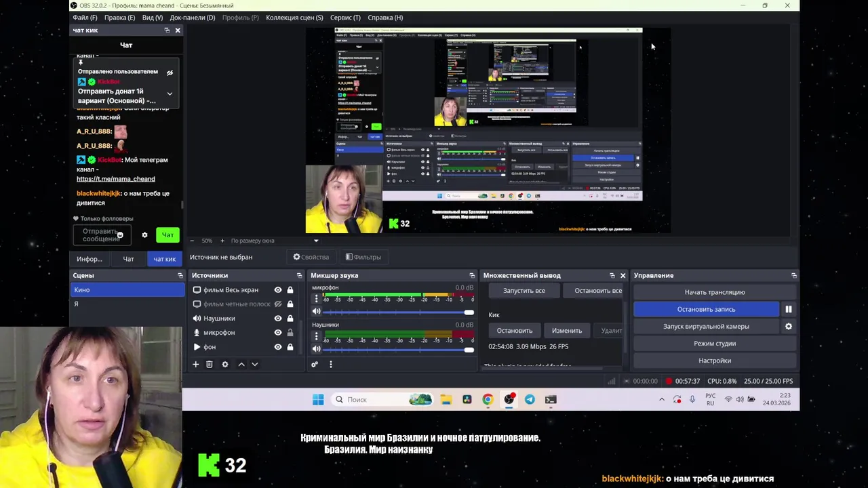The height and width of the screenshot is (488, 868).
Task: Open emoji picker in chat message box
Action: pyautogui.click(x=120, y=235)
